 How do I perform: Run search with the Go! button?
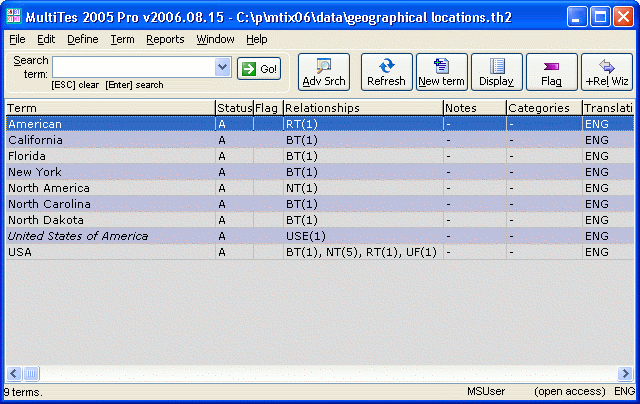click(x=259, y=69)
